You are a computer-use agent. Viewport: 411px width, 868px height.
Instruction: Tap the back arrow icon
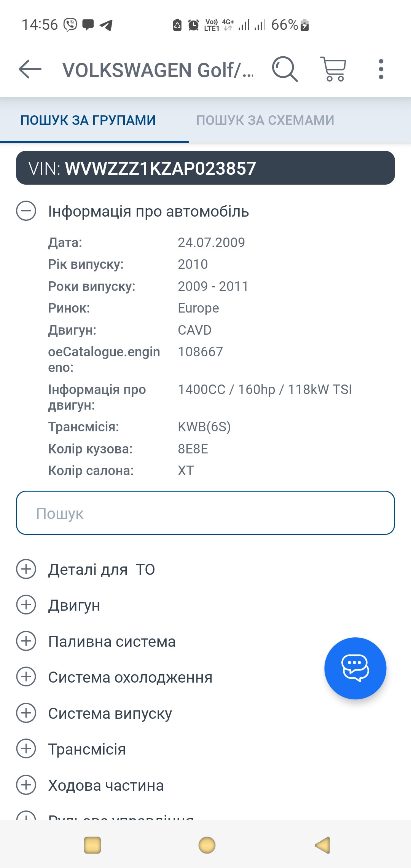tap(30, 69)
